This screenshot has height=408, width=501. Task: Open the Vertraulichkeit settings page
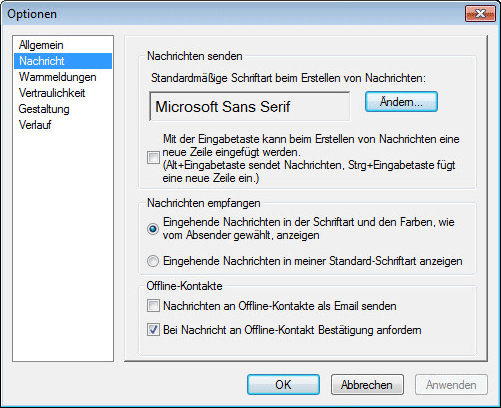coord(52,93)
